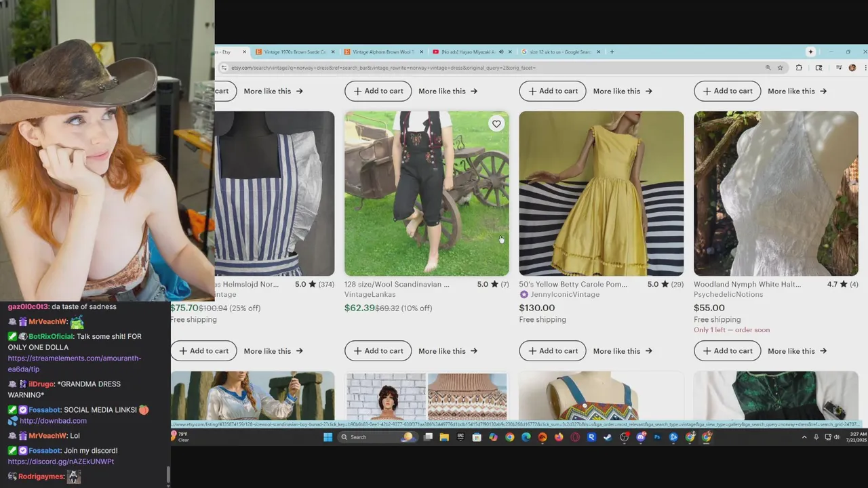Open the discord.gg invite link in chat

coord(61,462)
